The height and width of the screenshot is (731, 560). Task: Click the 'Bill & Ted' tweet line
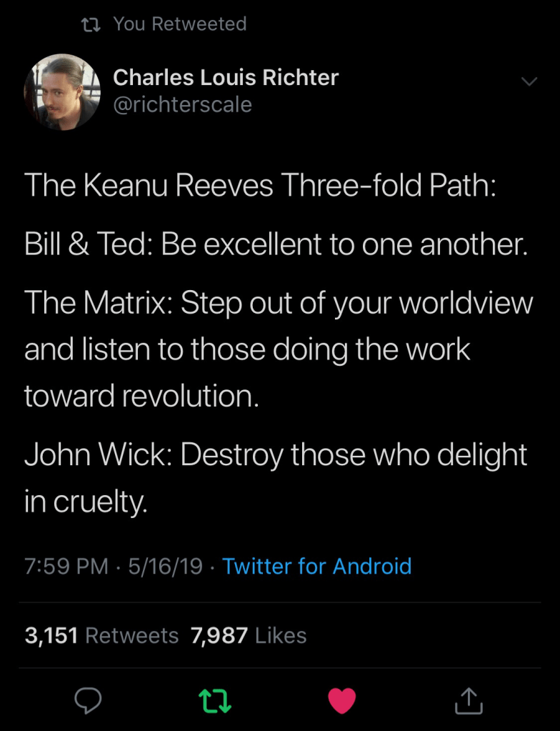pyautogui.click(x=276, y=245)
